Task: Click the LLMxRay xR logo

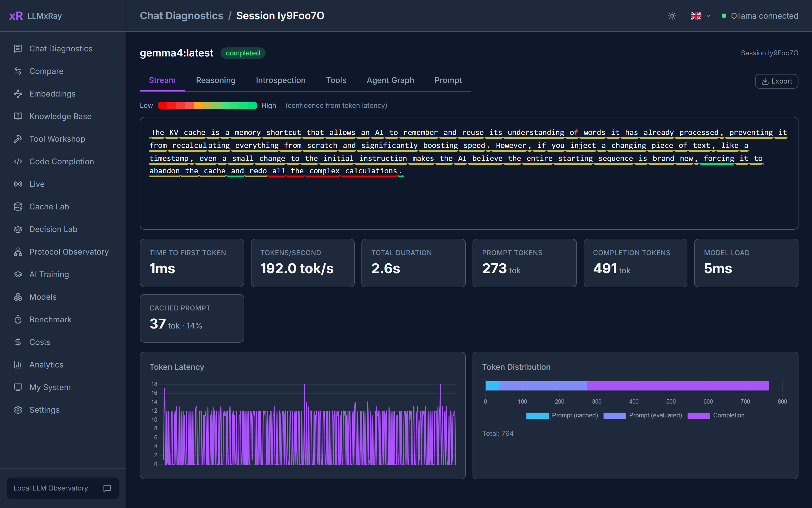Action: [16, 16]
